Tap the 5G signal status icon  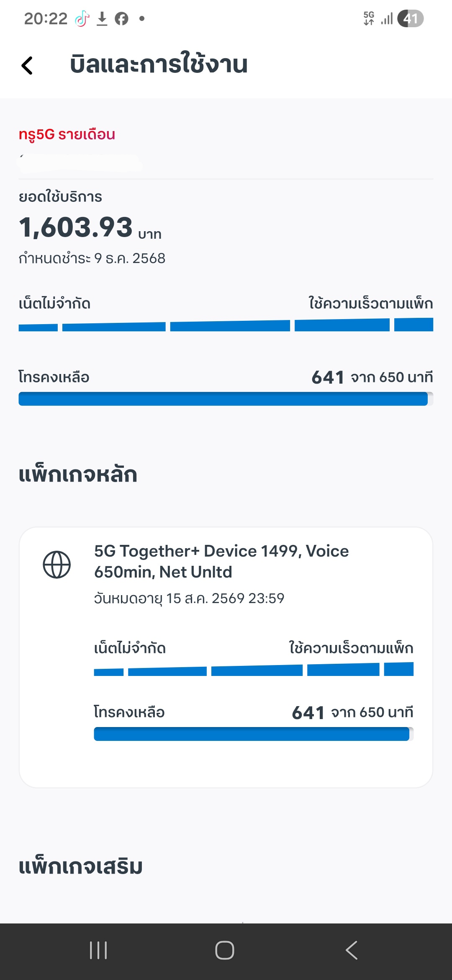click(x=369, y=19)
